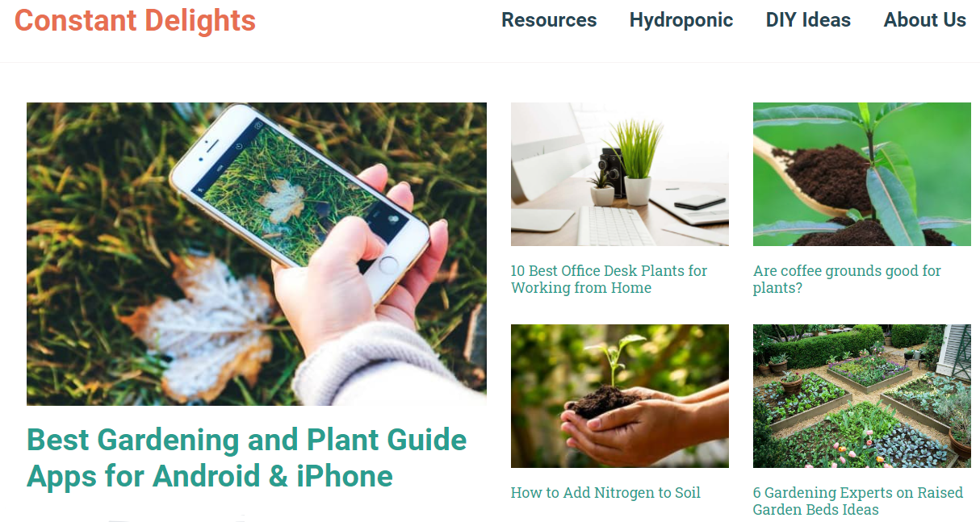Open Best Gardening and Plant Guide Apps headline
Image resolution: width=980 pixels, height=522 pixels.
coord(247,457)
